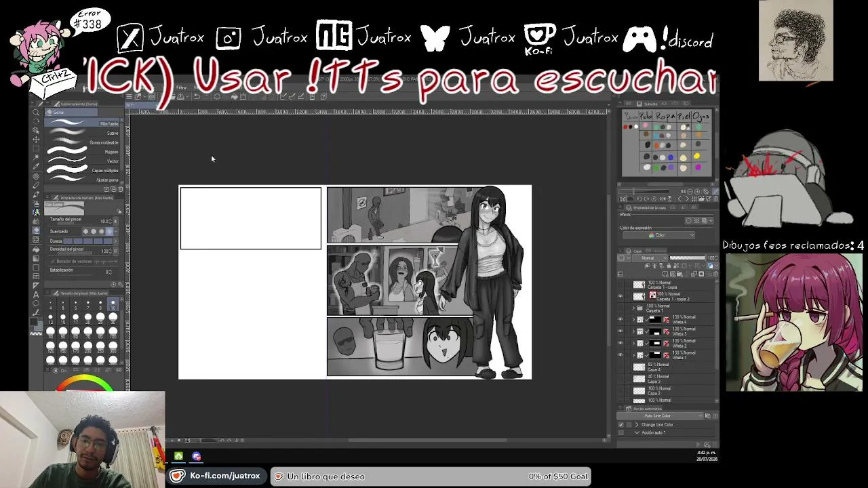The height and width of the screenshot is (488, 868).
Task: Select the Eyedropper tool
Action: pyautogui.click(x=36, y=167)
